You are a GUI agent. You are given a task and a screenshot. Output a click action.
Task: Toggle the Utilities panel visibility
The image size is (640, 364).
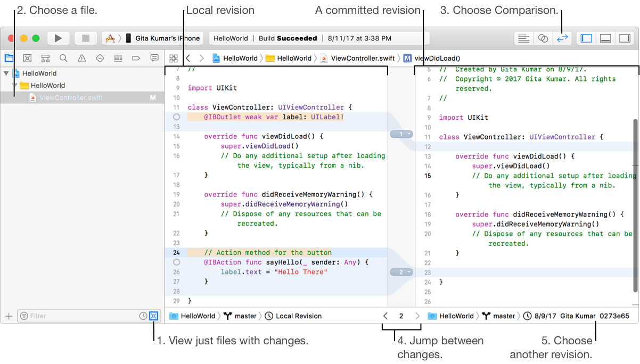623,38
